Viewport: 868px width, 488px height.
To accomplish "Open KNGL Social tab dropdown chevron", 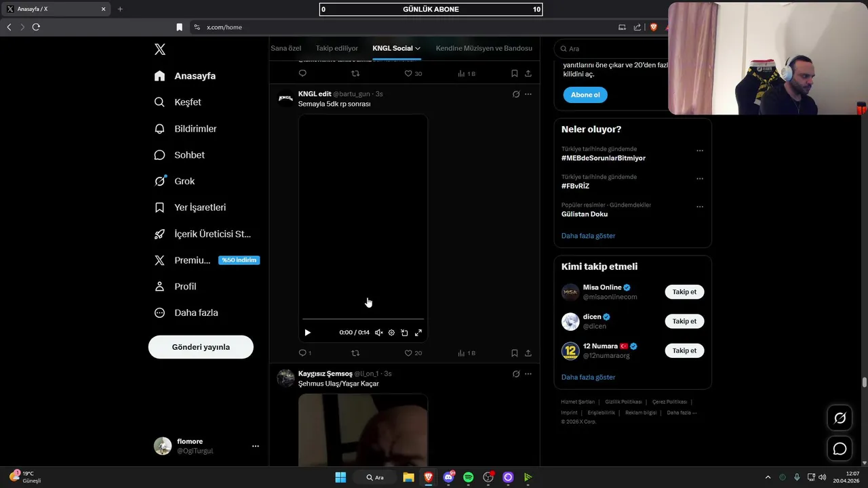I will (418, 48).
